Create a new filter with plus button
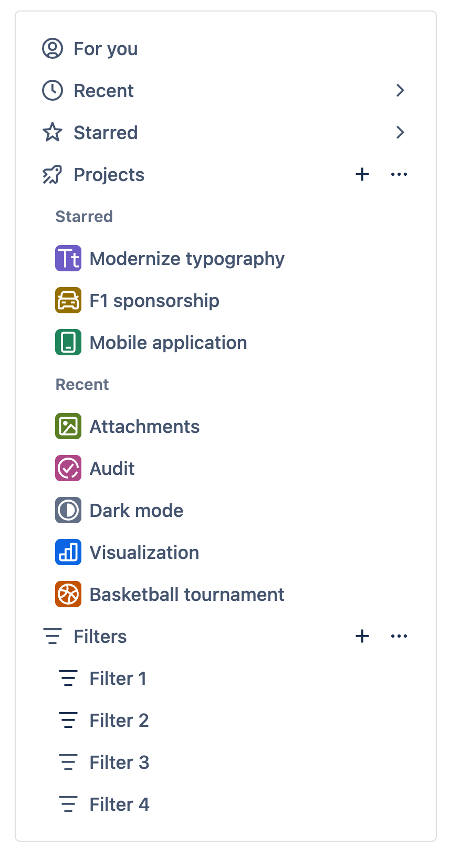 (x=362, y=636)
